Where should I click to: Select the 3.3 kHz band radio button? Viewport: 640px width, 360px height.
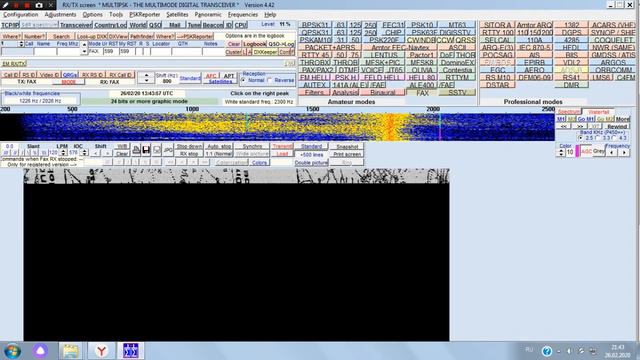[x=598, y=138]
